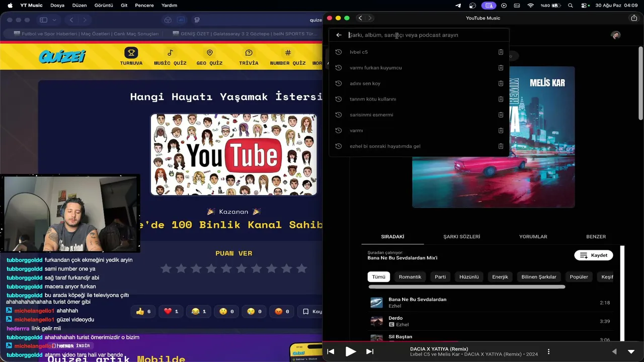Click the horizontal scrollbar under filter chips
This screenshot has height=362, width=644.
467,287
